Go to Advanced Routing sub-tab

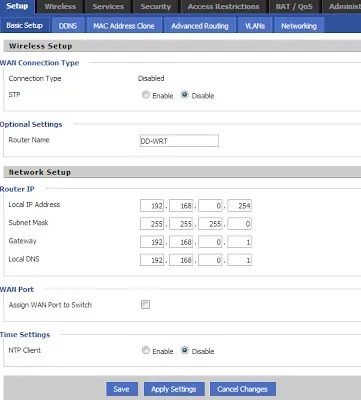point(200,26)
